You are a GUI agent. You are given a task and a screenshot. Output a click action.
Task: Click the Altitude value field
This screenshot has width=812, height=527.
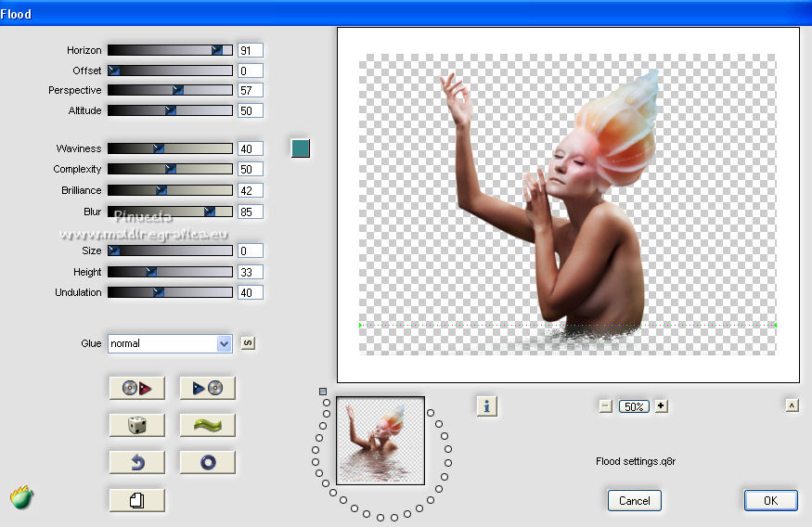[251, 110]
